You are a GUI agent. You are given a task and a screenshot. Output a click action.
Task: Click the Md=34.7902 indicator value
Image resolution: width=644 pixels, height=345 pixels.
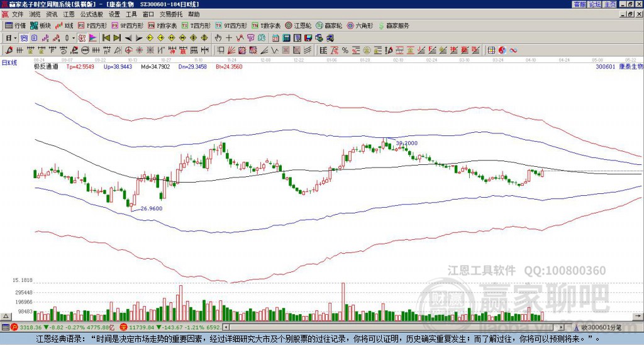(155, 66)
